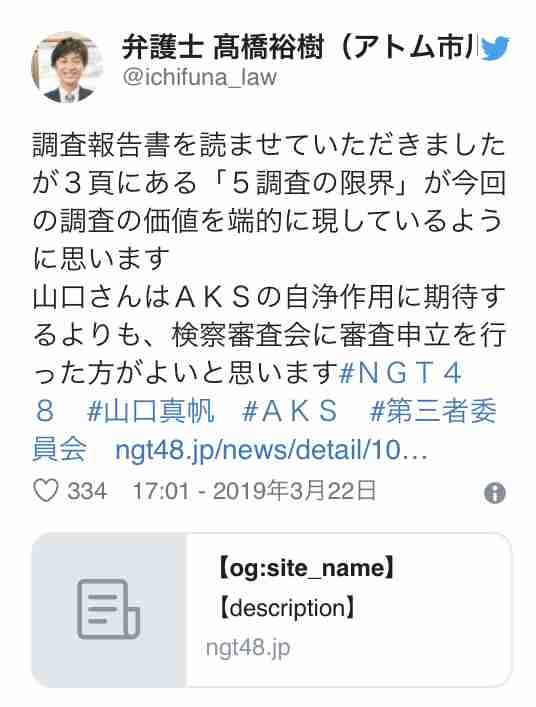The image size is (536, 707).
Task: Open the author's profile photo
Action: [68, 67]
